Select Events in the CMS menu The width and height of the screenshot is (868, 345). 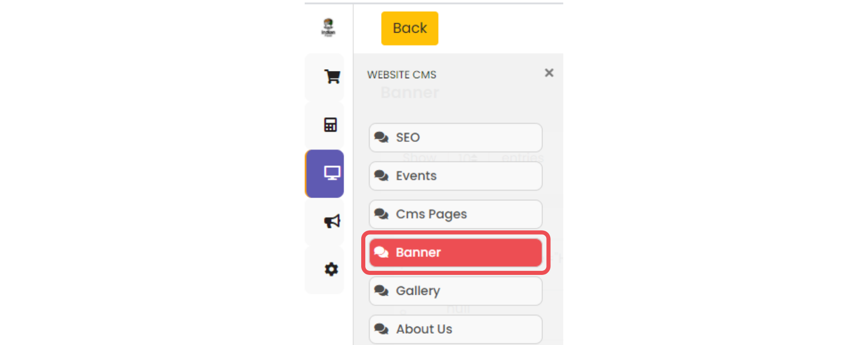click(456, 176)
